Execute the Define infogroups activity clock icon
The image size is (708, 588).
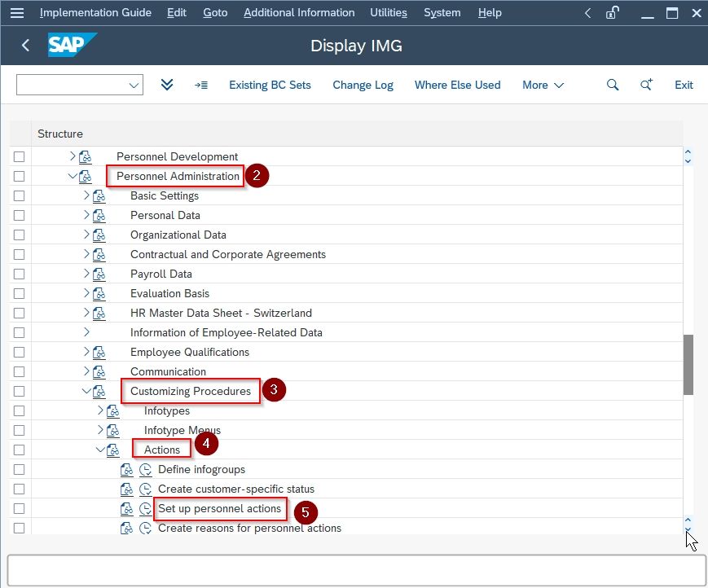tap(145, 469)
